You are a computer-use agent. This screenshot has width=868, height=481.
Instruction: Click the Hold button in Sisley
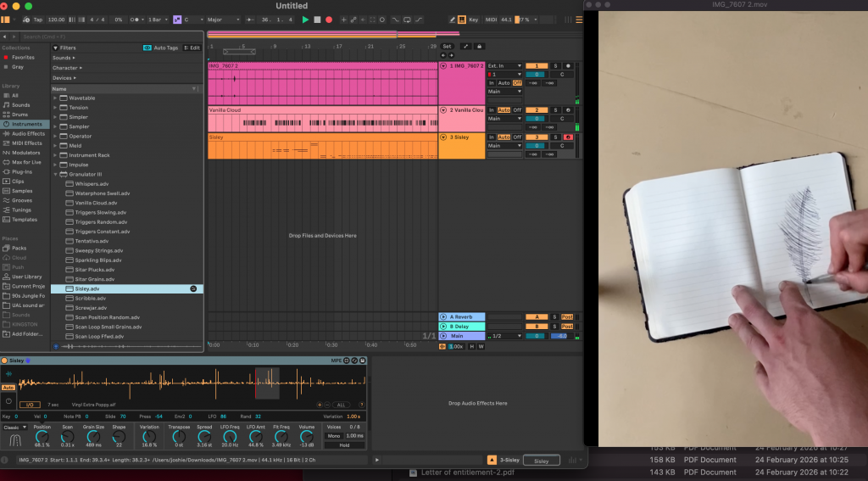click(x=344, y=445)
